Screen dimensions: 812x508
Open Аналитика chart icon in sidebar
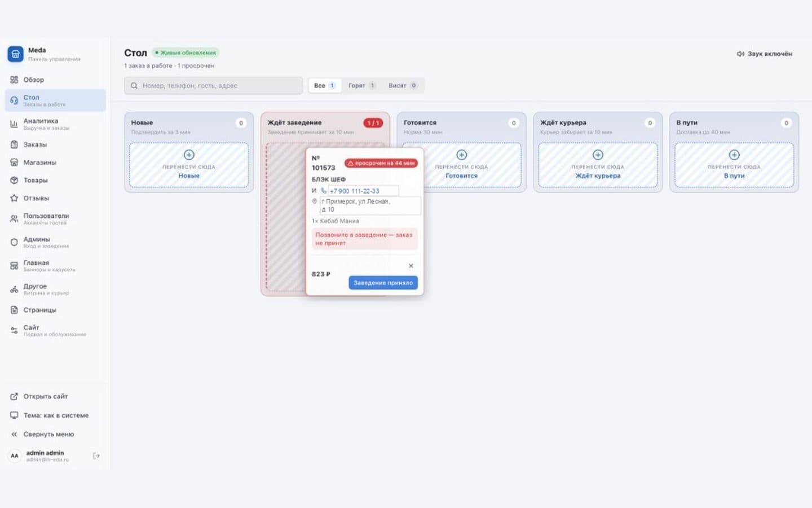(x=14, y=124)
